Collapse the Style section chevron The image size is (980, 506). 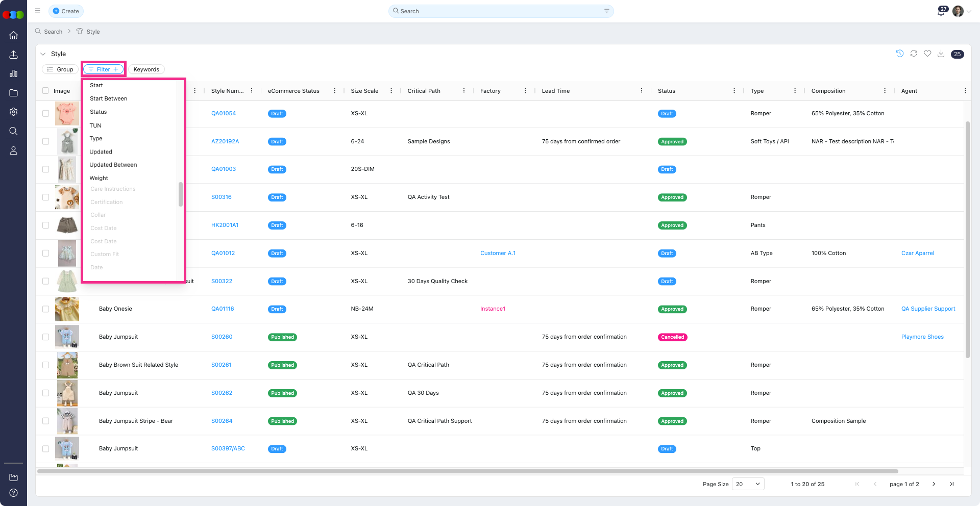click(43, 54)
